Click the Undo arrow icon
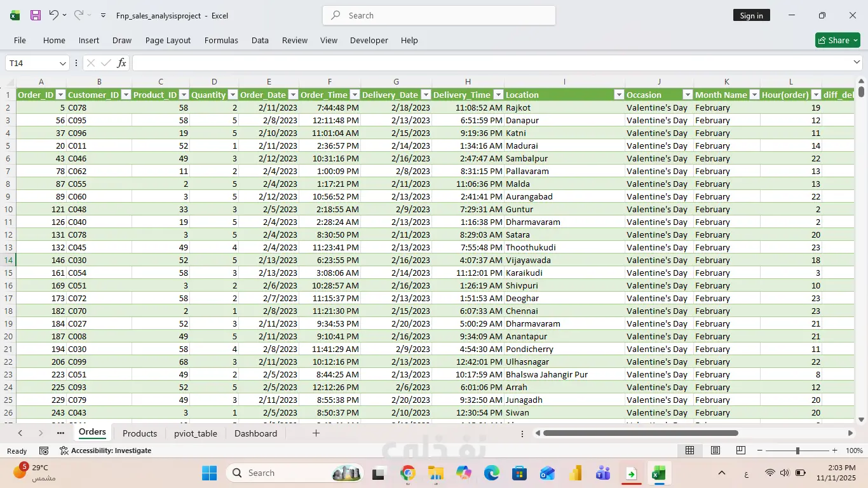This screenshot has height=488, width=868. click(x=54, y=15)
